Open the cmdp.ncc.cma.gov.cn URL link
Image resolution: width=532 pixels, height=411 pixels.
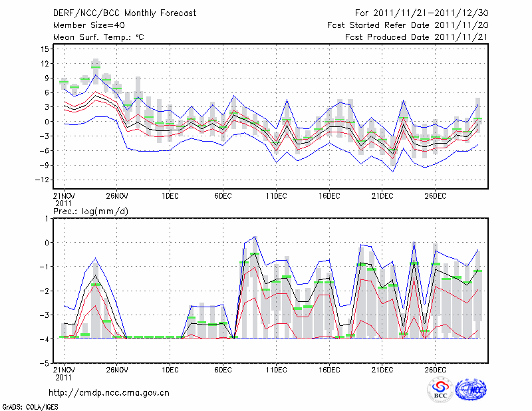point(109,392)
